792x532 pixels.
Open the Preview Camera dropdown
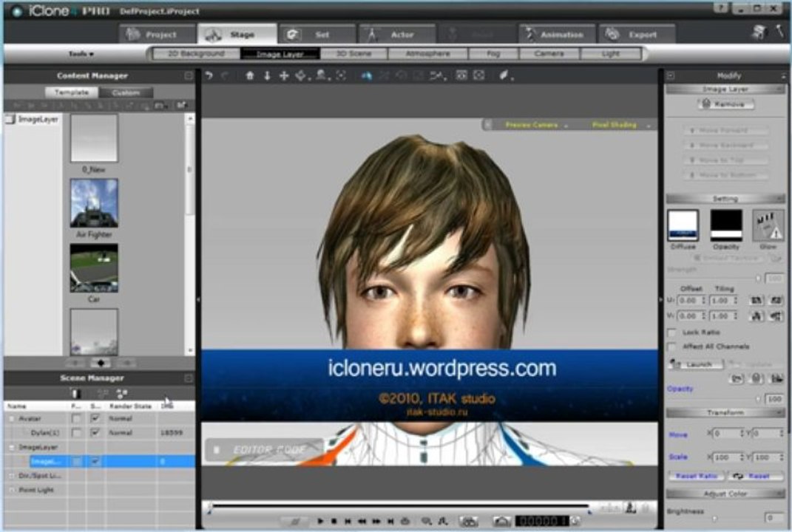pos(535,125)
